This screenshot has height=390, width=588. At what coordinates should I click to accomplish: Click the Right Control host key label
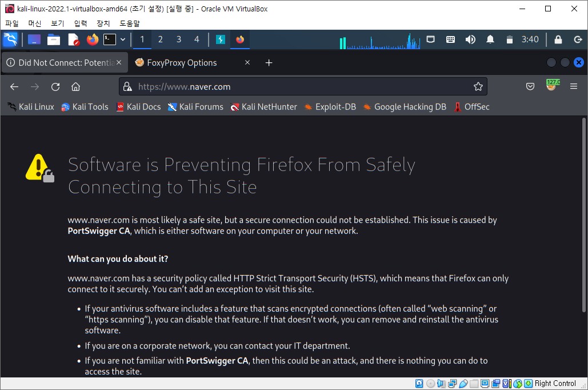click(555, 383)
